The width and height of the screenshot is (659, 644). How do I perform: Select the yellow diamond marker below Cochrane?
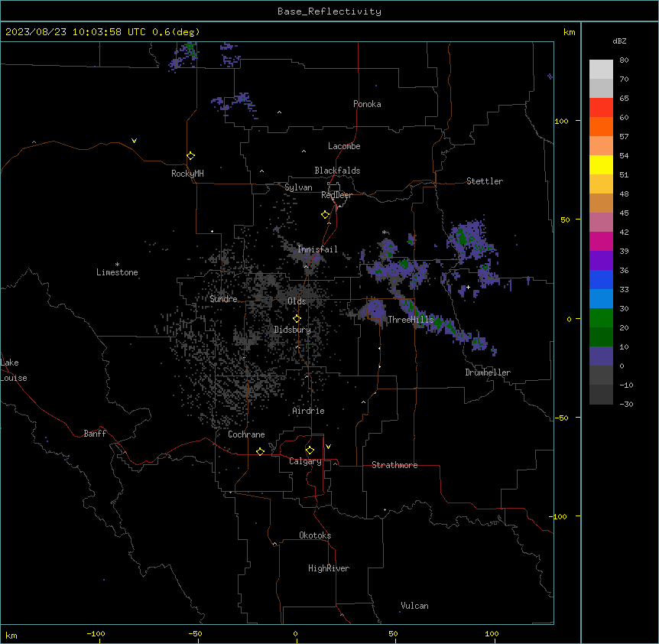pyautogui.click(x=260, y=451)
